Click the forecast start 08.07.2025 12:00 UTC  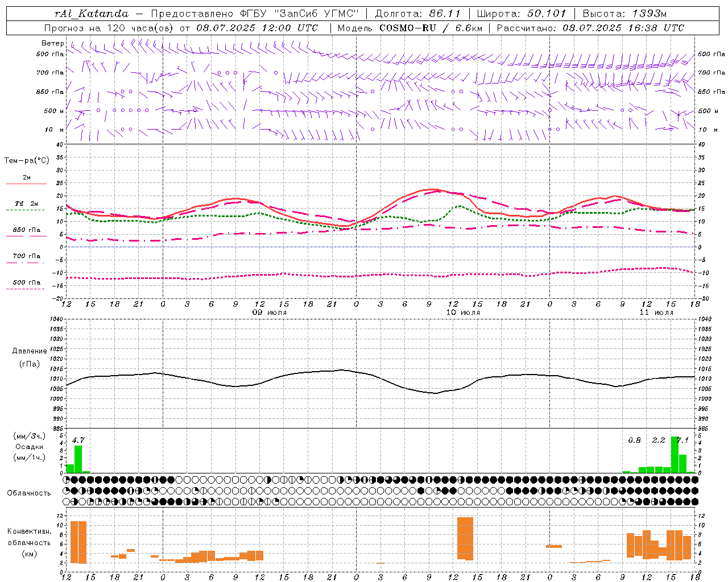coord(258,28)
